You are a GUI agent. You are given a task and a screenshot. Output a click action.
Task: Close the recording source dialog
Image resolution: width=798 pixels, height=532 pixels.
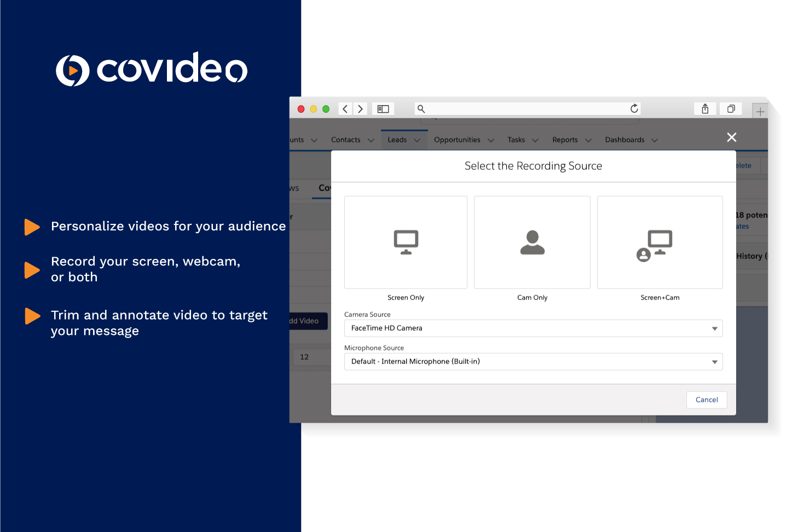pyautogui.click(x=731, y=137)
